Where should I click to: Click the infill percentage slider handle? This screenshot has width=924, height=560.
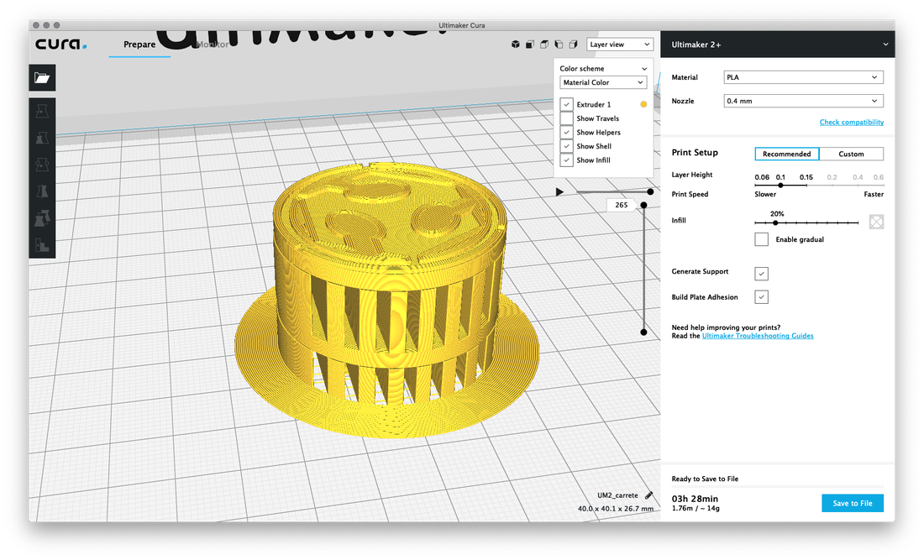[x=775, y=222]
